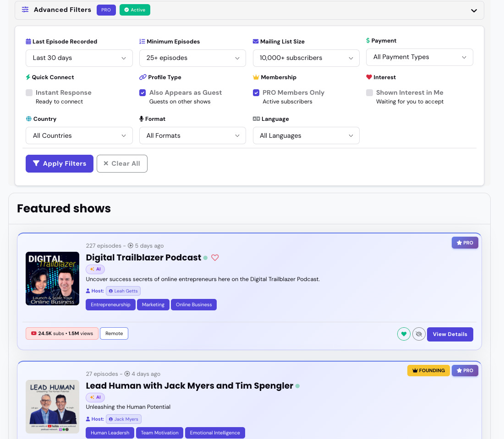The height and width of the screenshot is (439, 504).
Task: Click the 'Featured shows' heading
Action: click(x=64, y=208)
